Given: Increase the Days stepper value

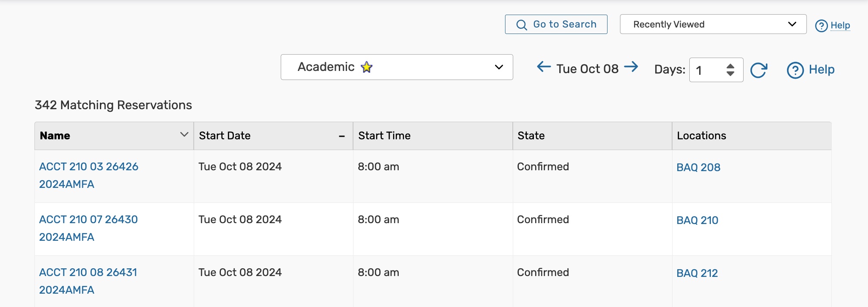Looking at the screenshot, I should click(x=730, y=66).
